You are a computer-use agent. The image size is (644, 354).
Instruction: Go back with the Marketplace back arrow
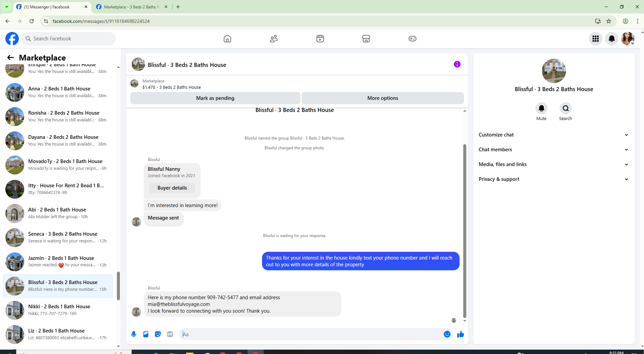(x=10, y=57)
